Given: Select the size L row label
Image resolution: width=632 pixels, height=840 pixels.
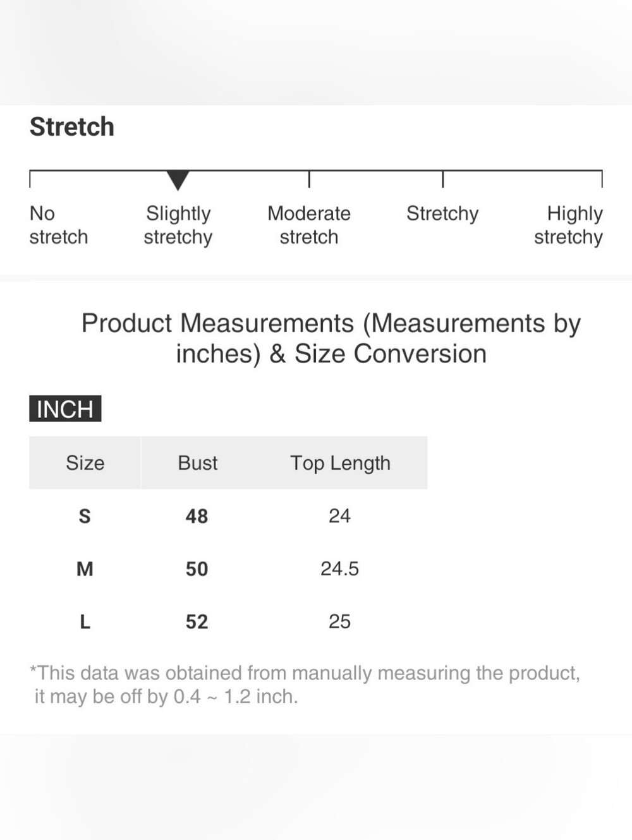Looking at the screenshot, I should 85,621.
